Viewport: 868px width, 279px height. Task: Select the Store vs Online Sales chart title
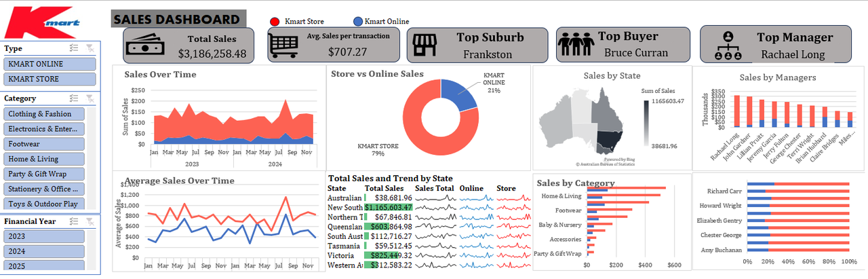click(x=377, y=73)
